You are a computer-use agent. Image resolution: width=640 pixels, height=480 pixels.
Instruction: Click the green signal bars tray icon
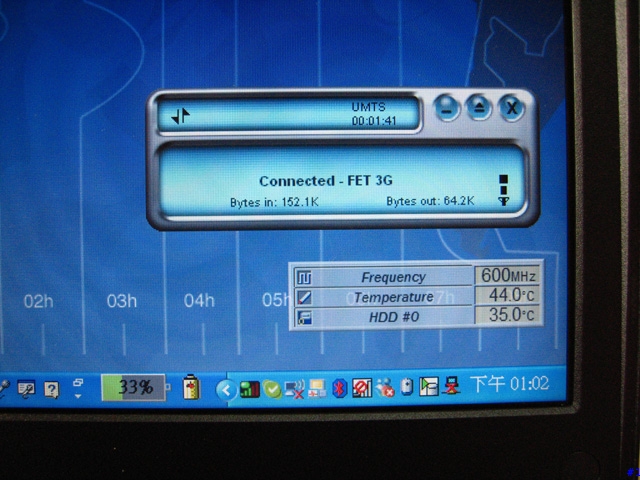point(249,389)
